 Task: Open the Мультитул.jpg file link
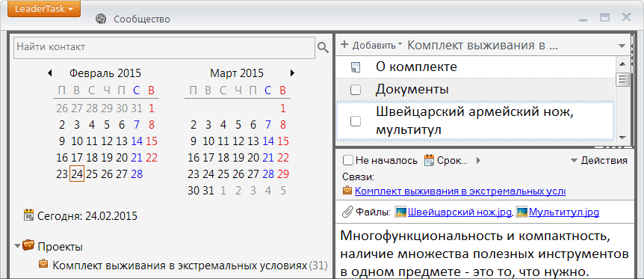point(564,212)
